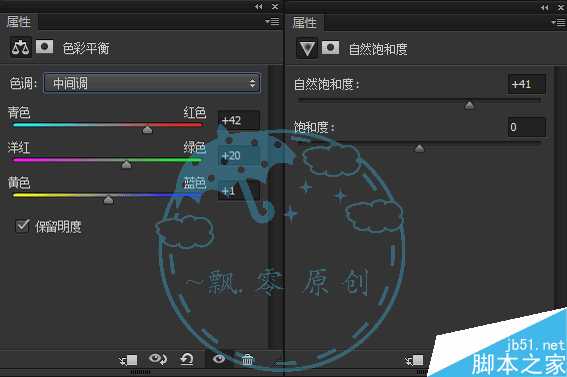Click the Color Balance scales icon
The image size is (567, 377).
[21, 47]
